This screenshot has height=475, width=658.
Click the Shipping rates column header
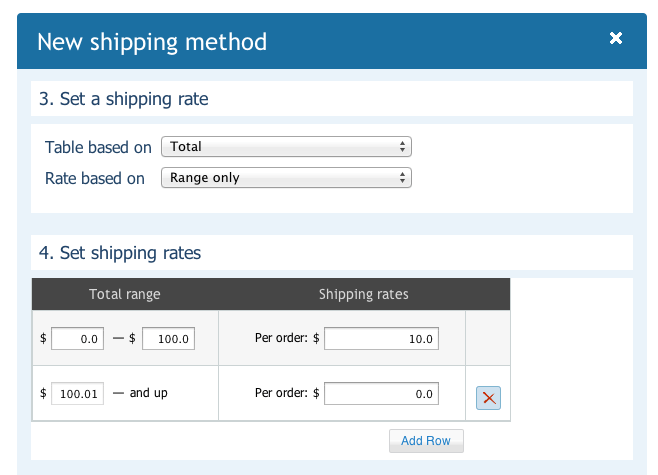363,294
